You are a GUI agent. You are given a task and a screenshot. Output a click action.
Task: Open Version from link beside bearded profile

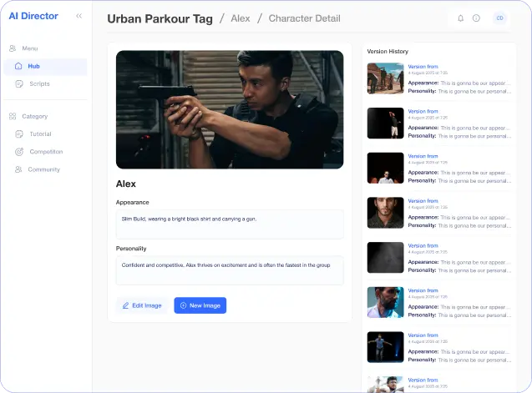pos(423,290)
